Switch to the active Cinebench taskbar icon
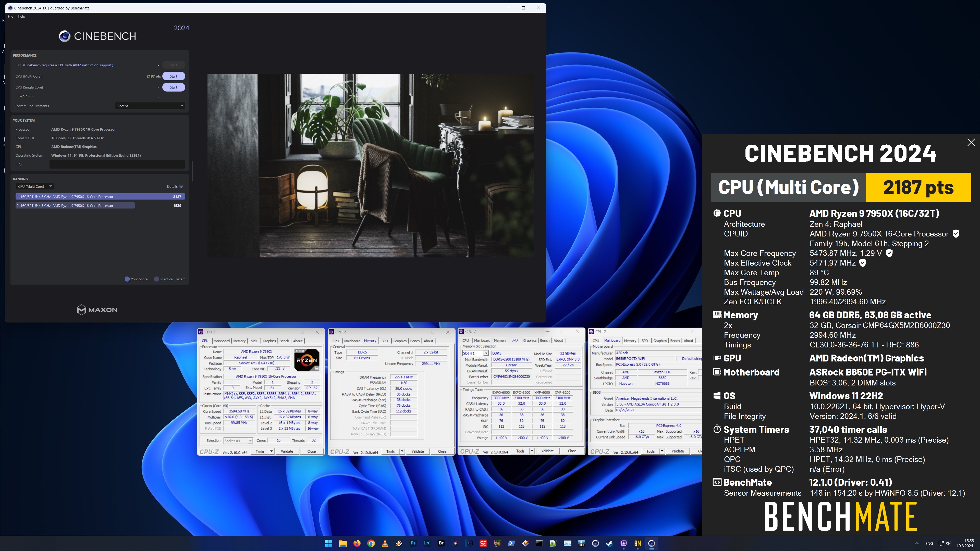Image resolution: width=980 pixels, height=551 pixels. [x=652, y=543]
